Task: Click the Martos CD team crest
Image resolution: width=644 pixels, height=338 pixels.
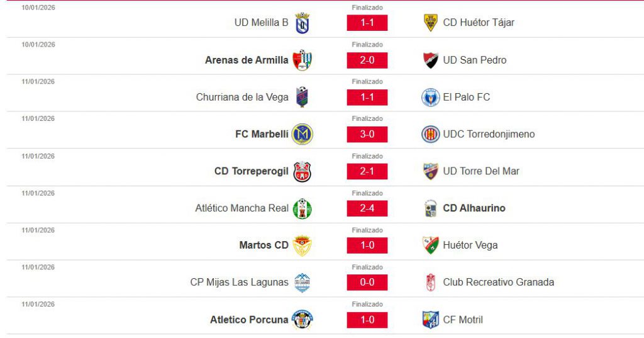Action: (x=303, y=245)
